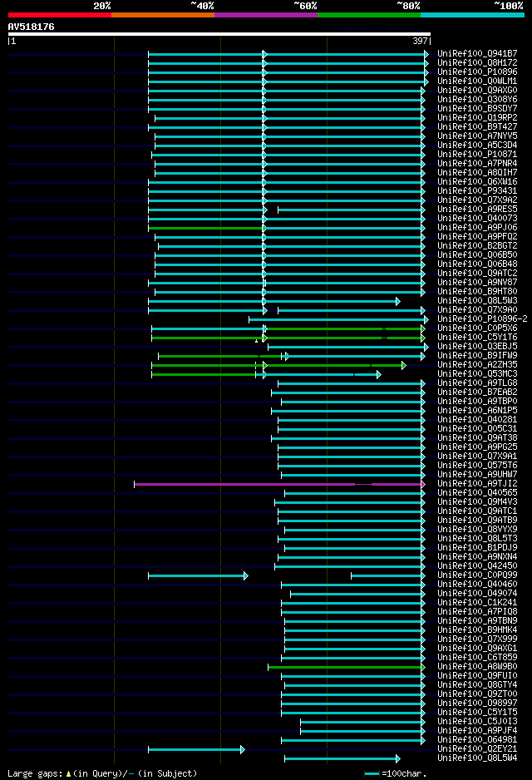Open hit UniRef100_B2BGT2
Viewport: 532px width, 780px height.
[x=477, y=245]
